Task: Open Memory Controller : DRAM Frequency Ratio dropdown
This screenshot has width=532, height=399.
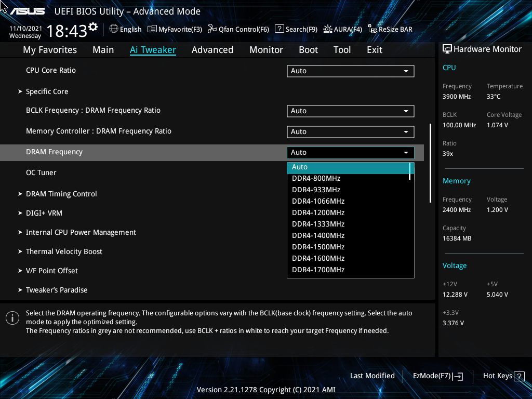Action: pyautogui.click(x=350, y=132)
